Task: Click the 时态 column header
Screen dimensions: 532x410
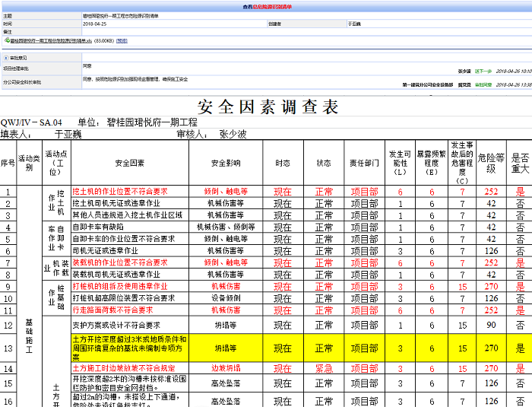Action: 283,163
